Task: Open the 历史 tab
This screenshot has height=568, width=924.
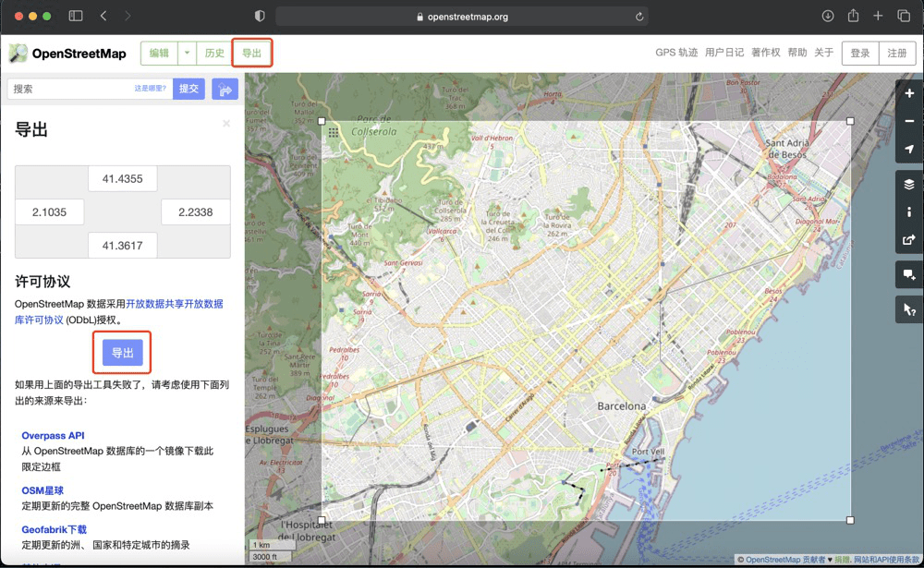Action: [214, 54]
